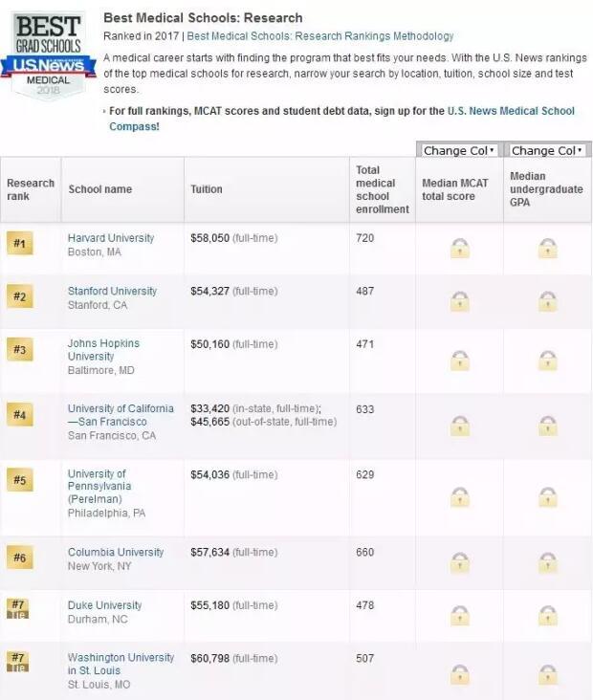Viewport: 593px width, 700px height.
Task: Click the GPA lock icon for Washington University
Action: point(548,674)
